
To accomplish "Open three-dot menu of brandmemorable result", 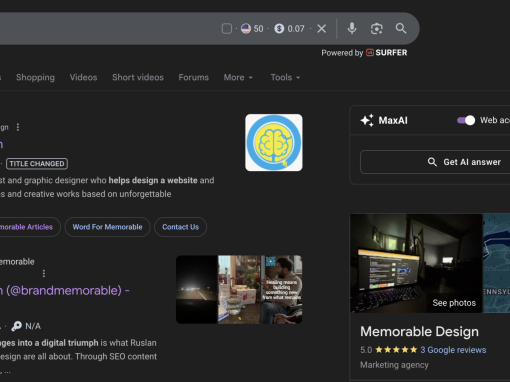I will [44, 274].
